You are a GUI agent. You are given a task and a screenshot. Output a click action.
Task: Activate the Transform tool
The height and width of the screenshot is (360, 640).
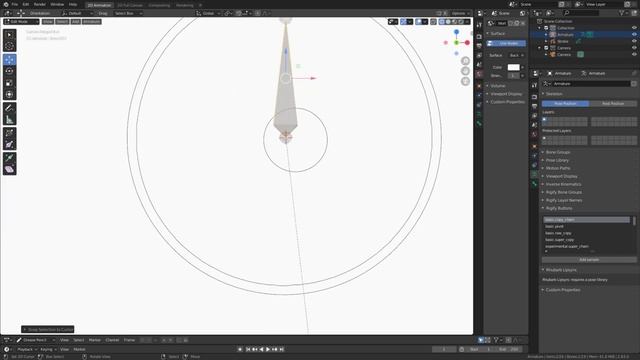[x=9, y=94]
